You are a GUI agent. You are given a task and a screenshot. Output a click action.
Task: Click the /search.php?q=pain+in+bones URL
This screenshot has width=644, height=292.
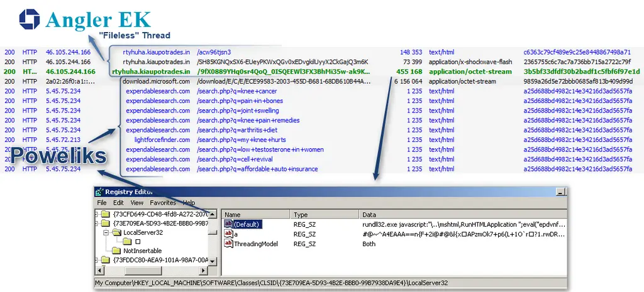coord(240,101)
